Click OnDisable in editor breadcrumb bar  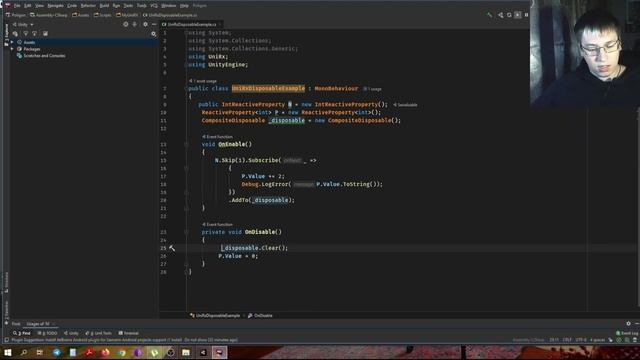tap(260, 316)
